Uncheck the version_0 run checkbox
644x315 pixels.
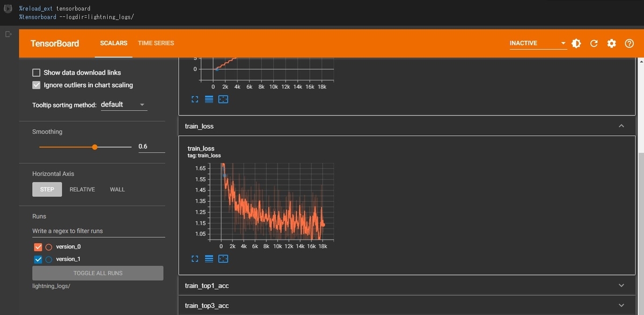point(38,247)
